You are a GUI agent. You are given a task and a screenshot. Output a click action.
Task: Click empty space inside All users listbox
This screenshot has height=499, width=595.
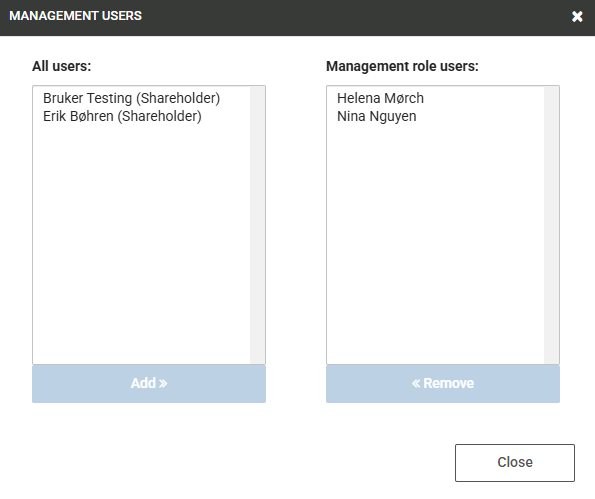(141, 243)
